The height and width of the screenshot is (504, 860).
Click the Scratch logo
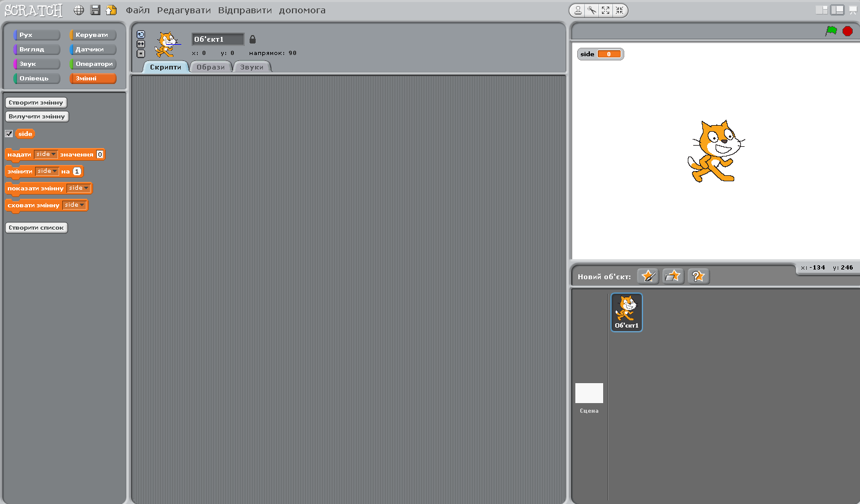click(34, 10)
